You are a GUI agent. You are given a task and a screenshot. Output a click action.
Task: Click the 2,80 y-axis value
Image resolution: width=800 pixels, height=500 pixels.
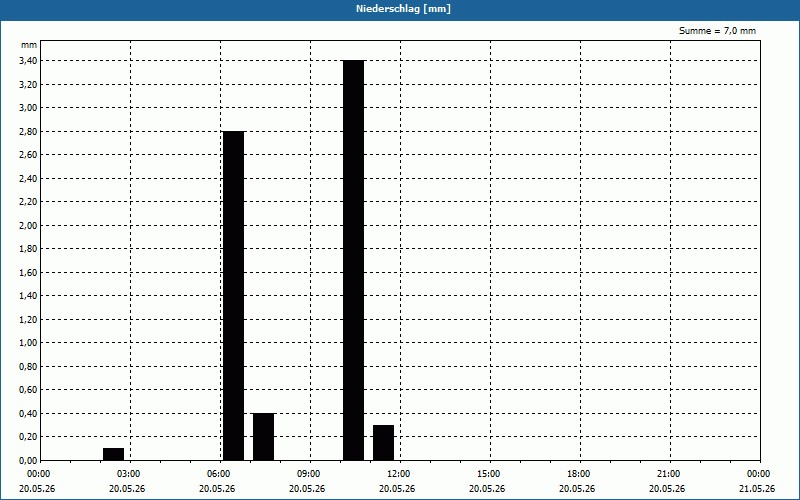[28, 132]
